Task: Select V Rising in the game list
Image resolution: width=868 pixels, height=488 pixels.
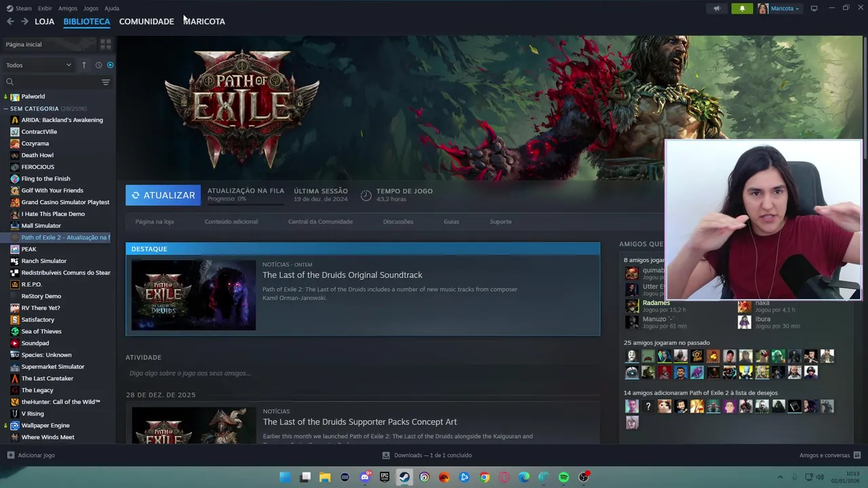Action: pyautogui.click(x=33, y=414)
